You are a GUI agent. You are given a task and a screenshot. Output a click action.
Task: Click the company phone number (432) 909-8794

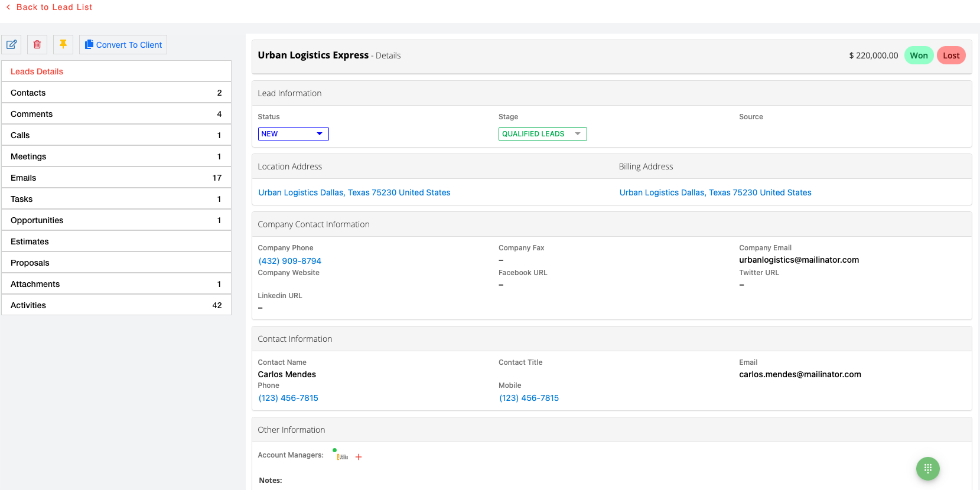pyautogui.click(x=290, y=261)
